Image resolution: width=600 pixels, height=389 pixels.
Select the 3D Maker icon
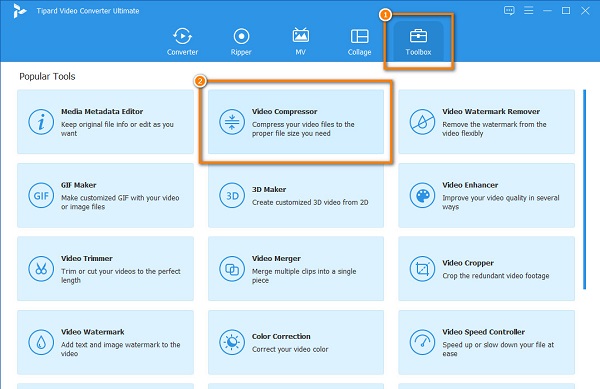pos(232,195)
